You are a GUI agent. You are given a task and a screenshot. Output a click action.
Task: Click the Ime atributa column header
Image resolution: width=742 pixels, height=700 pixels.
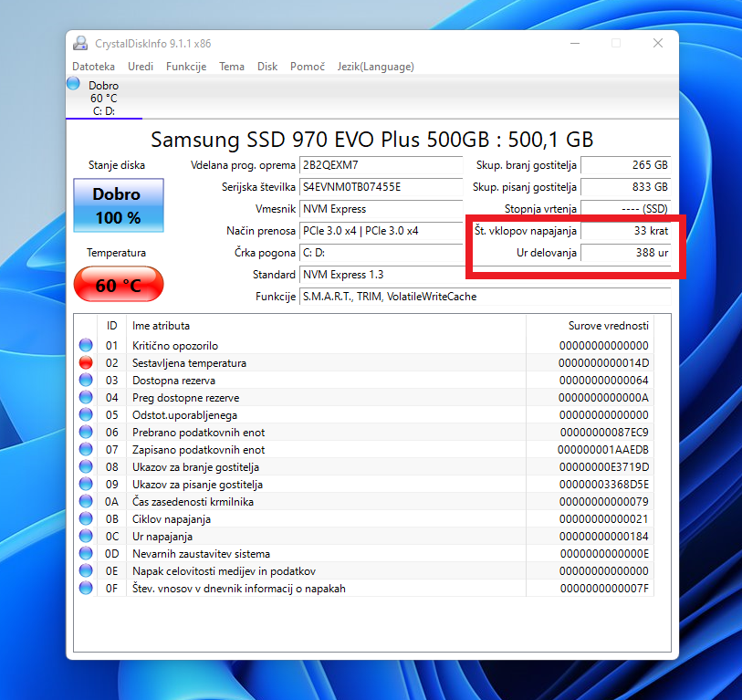tap(326, 326)
